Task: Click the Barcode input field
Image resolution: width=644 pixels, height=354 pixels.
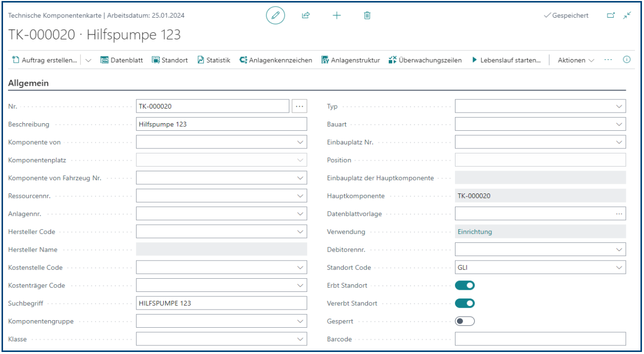Action: pos(540,339)
